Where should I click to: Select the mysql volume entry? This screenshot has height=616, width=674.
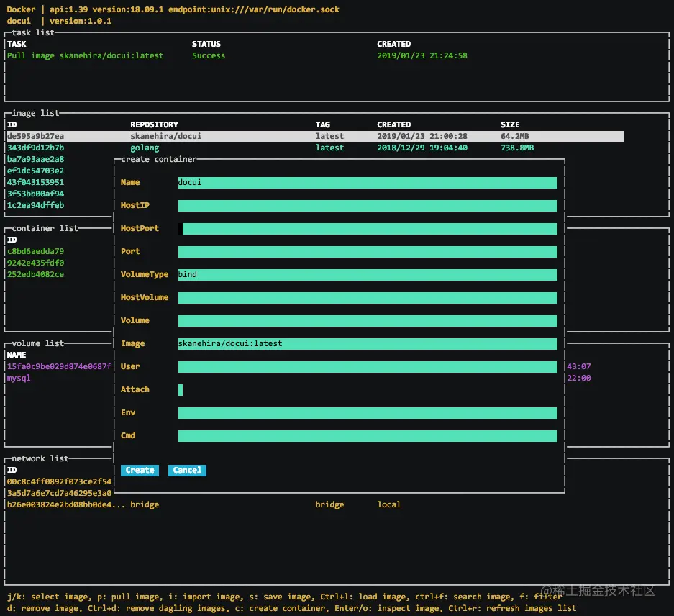pyautogui.click(x=19, y=378)
